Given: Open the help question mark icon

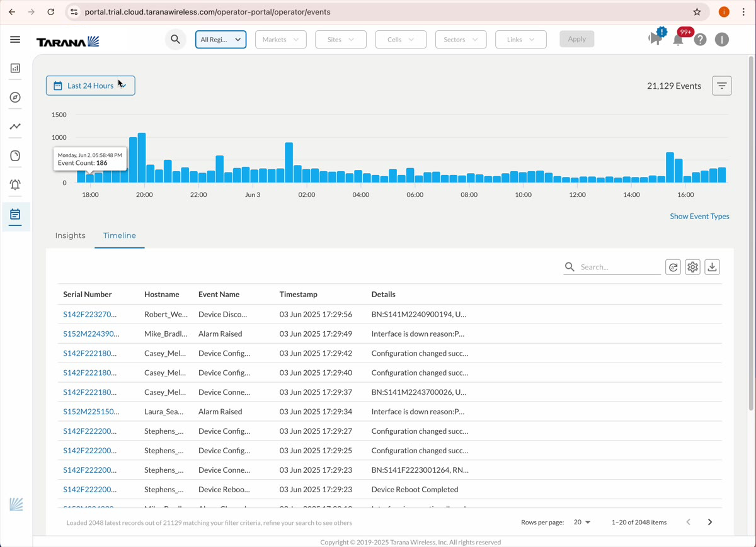Looking at the screenshot, I should pyautogui.click(x=701, y=39).
